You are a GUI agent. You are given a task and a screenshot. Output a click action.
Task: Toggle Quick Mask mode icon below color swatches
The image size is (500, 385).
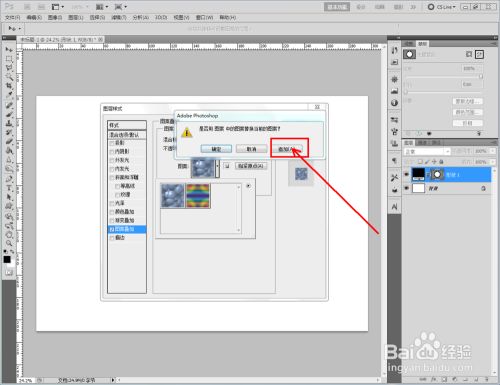[x=9, y=272]
